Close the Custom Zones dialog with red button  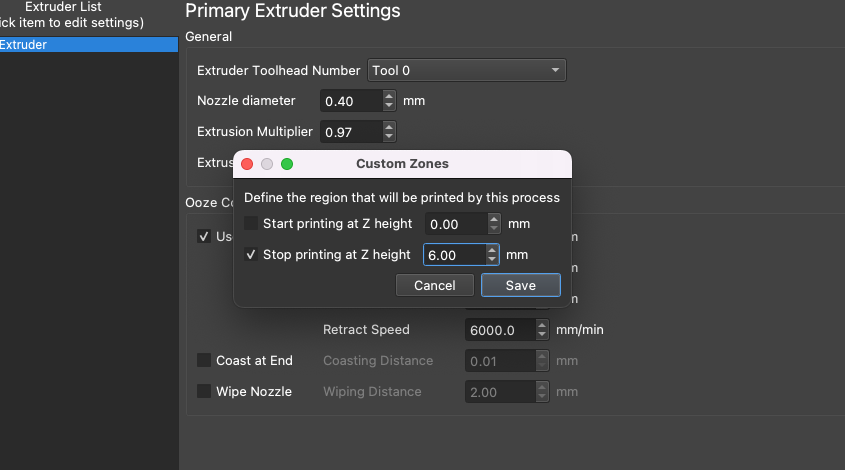tap(247, 164)
